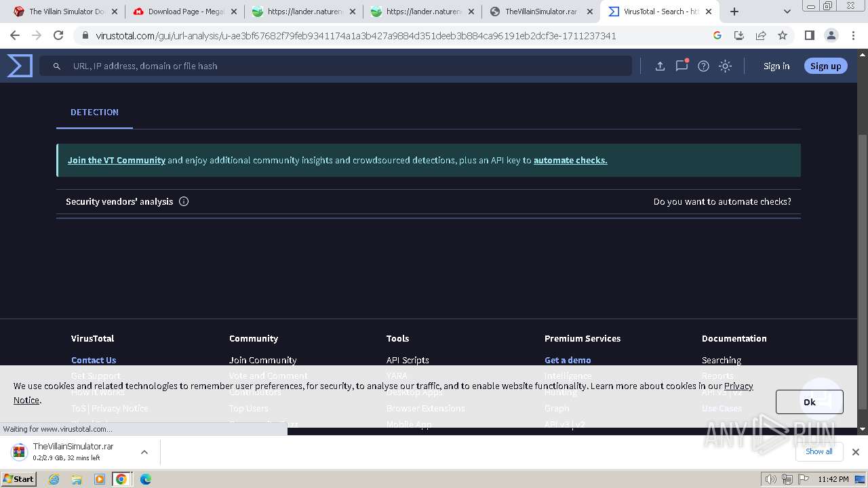The height and width of the screenshot is (488, 868).
Task: Click the browser address bar URL
Action: (356, 35)
